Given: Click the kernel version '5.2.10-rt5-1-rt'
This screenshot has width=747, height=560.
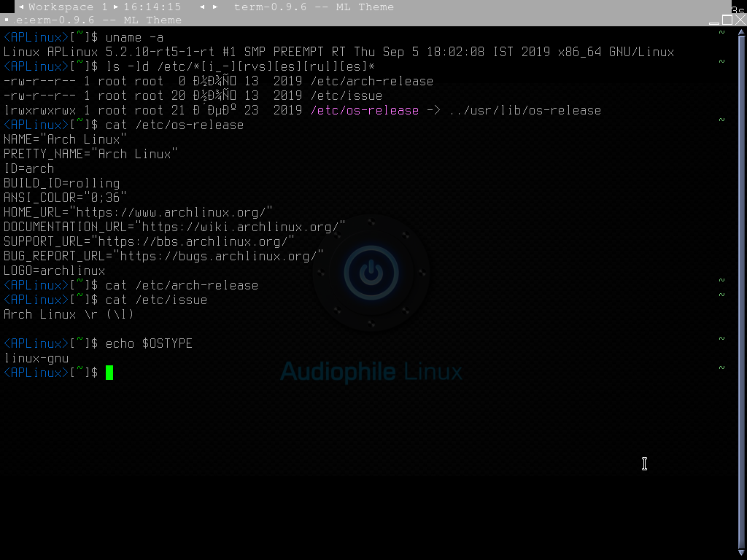Looking at the screenshot, I should tap(160, 52).
